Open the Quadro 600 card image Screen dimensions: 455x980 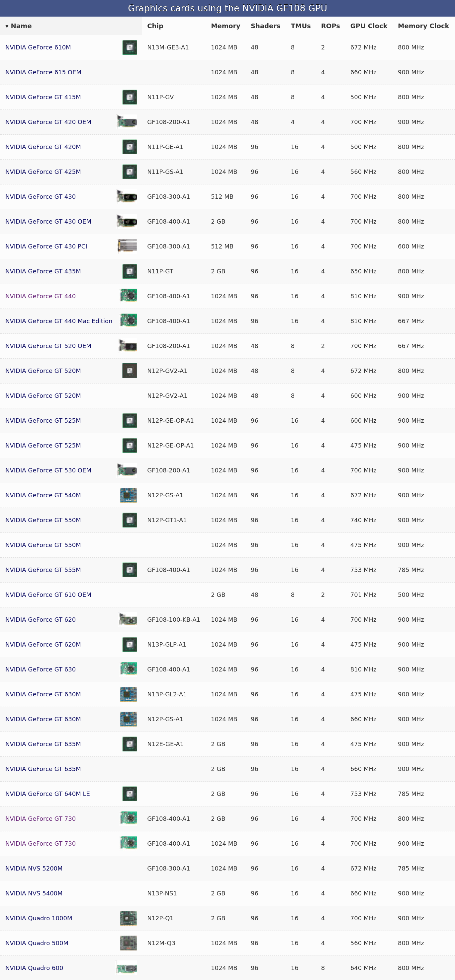pyautogui.click(x=127, y=967)
